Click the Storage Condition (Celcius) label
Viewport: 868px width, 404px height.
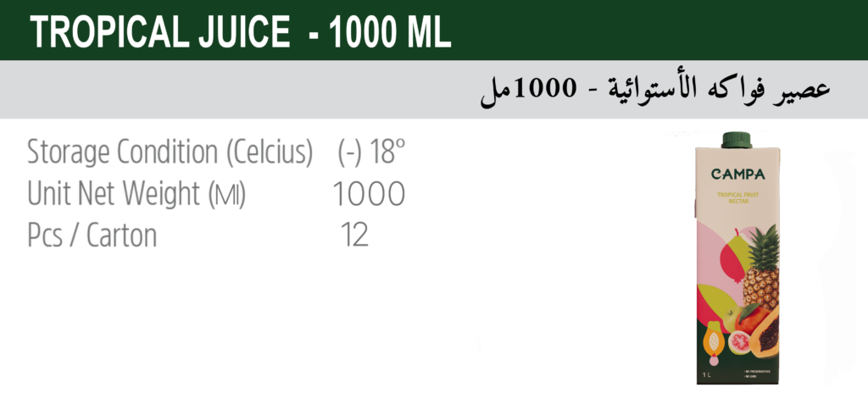(x=170, y=152)
